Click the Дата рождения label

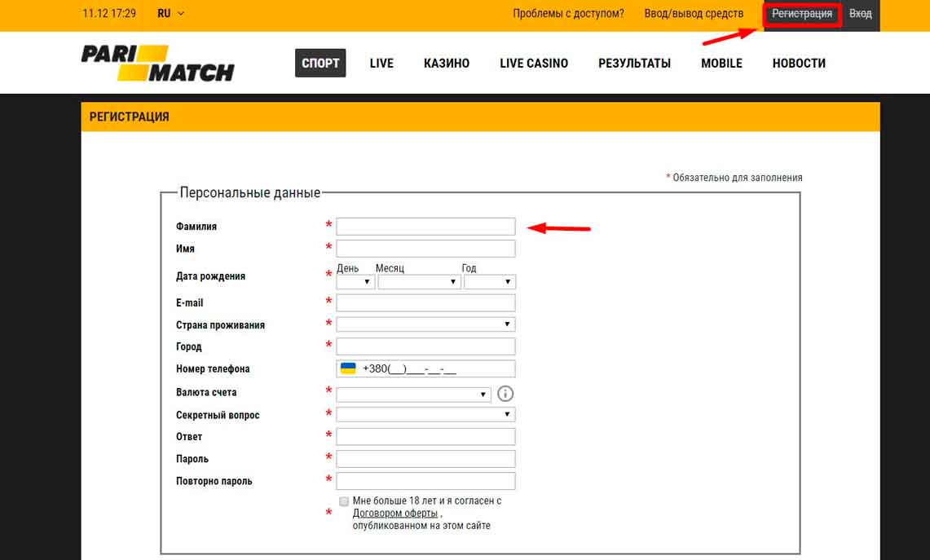210,276
